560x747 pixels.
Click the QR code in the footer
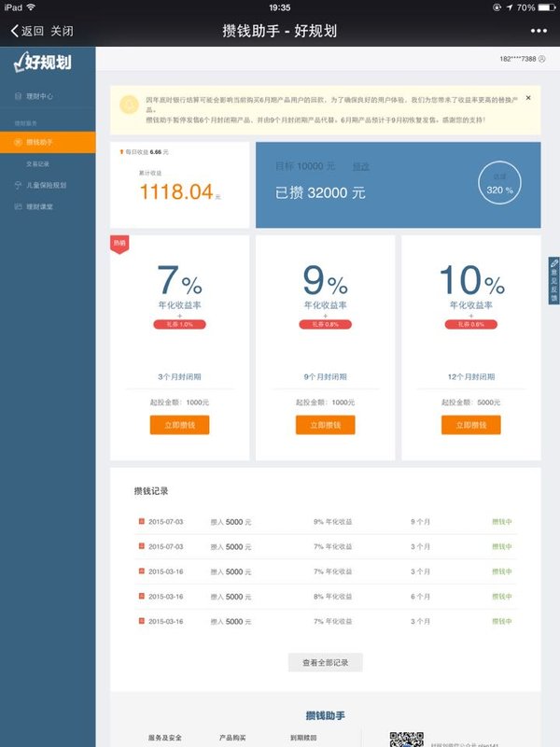pyautogui.click(x=406, y=740)
